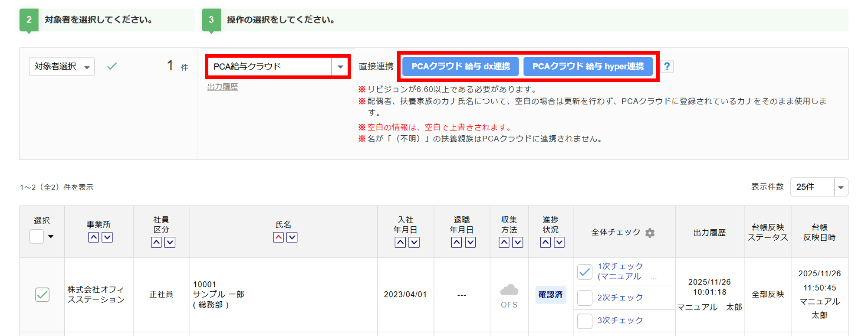Open the 対象者選択 dropdown arrow
The height and width of the screenshot is (336, 868).
(87, 67)
